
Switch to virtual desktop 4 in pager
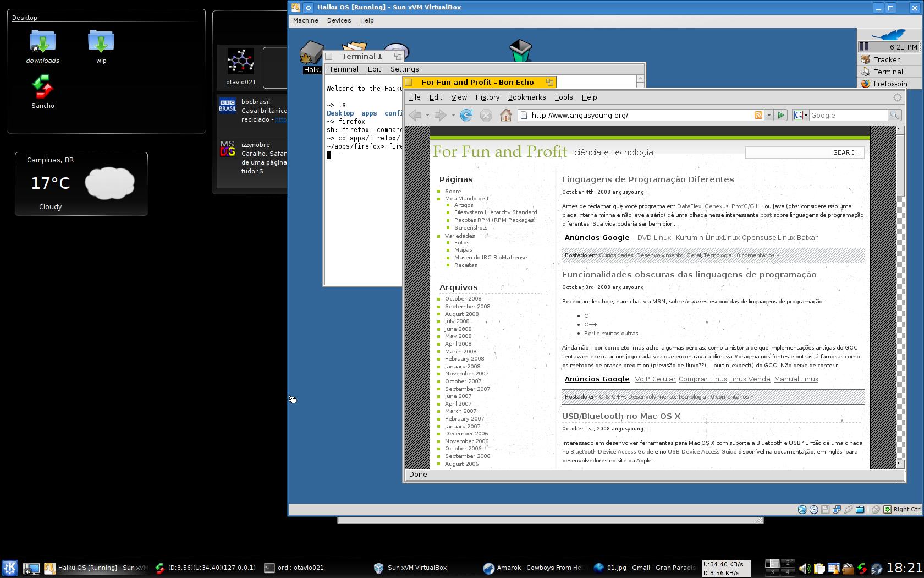pos(788,572)
